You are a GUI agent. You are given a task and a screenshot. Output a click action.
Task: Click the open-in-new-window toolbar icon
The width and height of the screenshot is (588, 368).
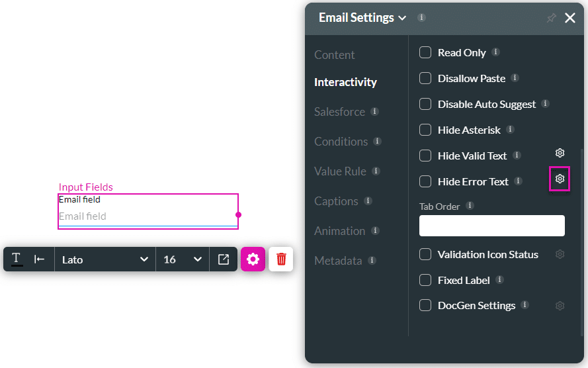click(224, 259)
